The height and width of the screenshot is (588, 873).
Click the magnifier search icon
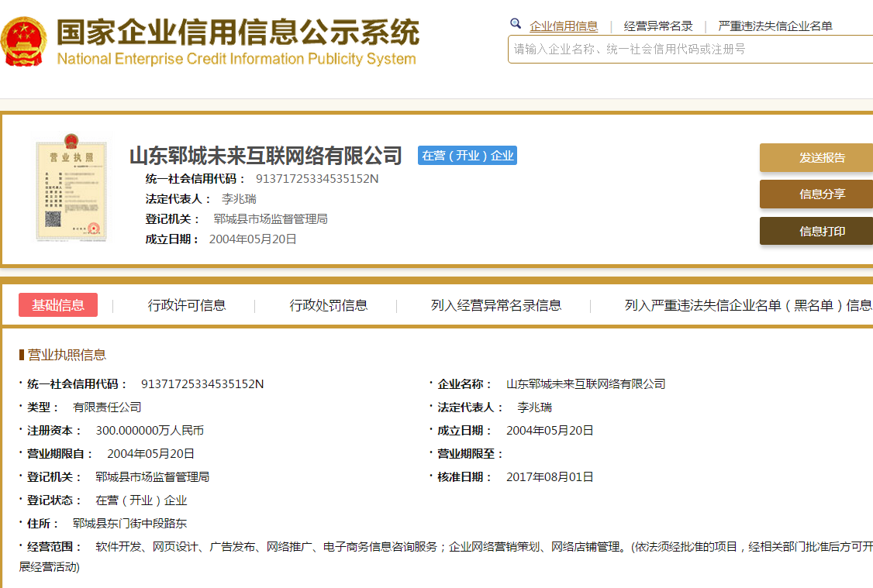tap(516, 24)
